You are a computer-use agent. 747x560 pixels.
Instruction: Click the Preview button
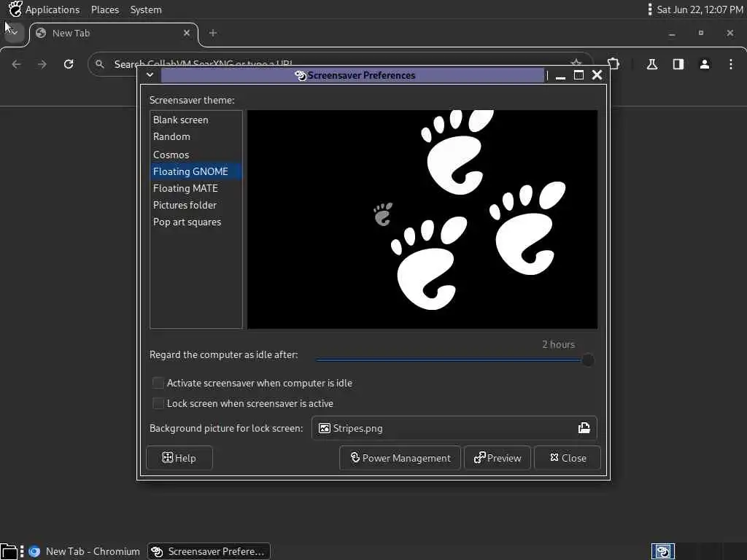click(498, 458)
